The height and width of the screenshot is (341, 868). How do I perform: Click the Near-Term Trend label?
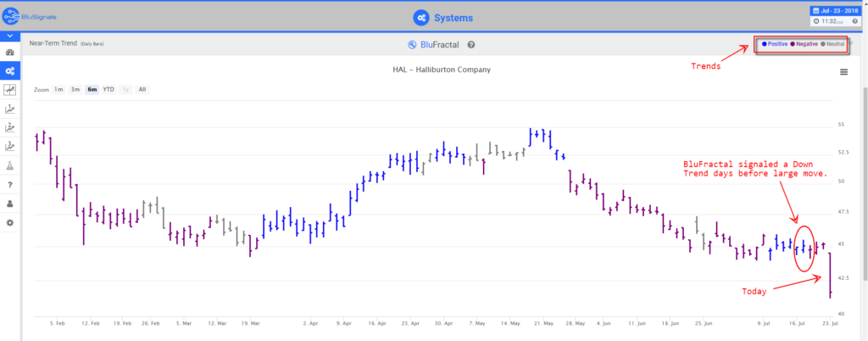tap(53, 43)
